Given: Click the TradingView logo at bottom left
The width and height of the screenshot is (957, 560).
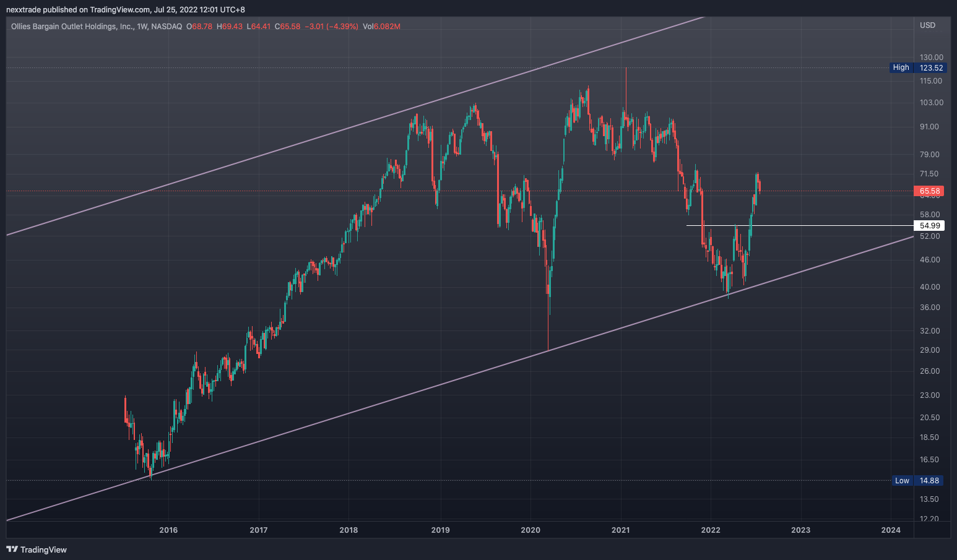Looking at the screenshot, I should pos(37,549).
